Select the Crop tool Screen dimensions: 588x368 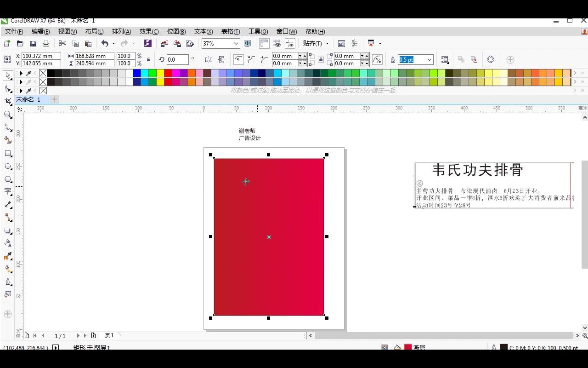(7, 101)
